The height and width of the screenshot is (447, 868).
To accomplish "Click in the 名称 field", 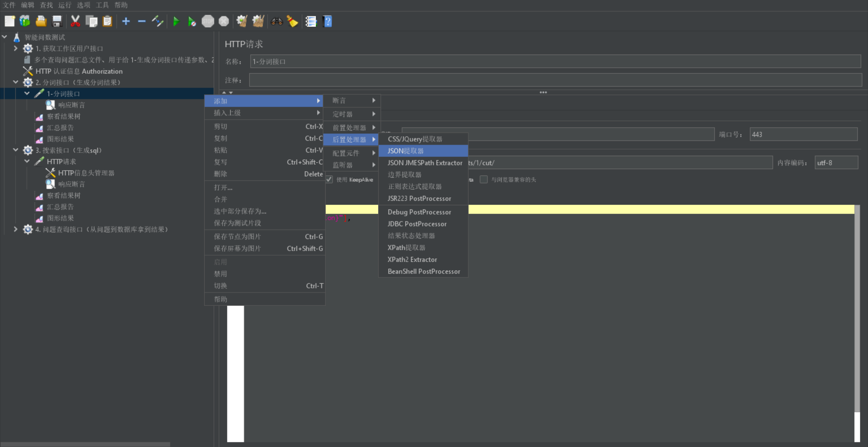I will tap(555, 62).
